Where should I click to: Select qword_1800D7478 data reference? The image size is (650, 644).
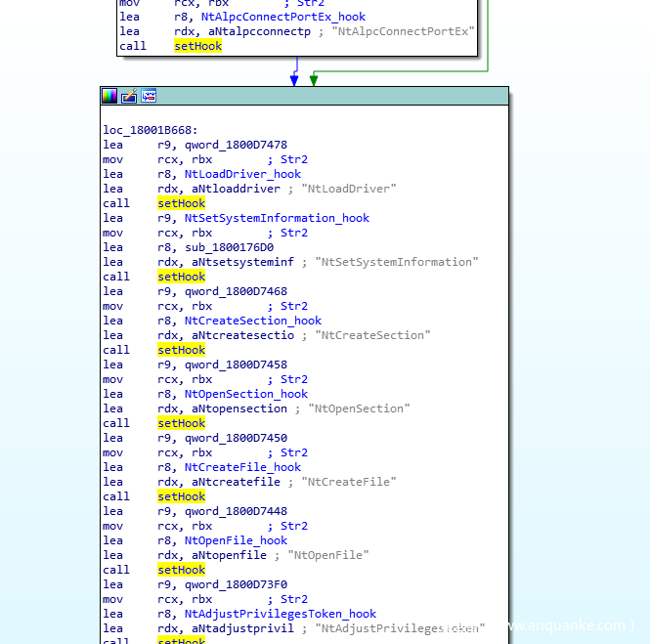[x=236, y=145]
